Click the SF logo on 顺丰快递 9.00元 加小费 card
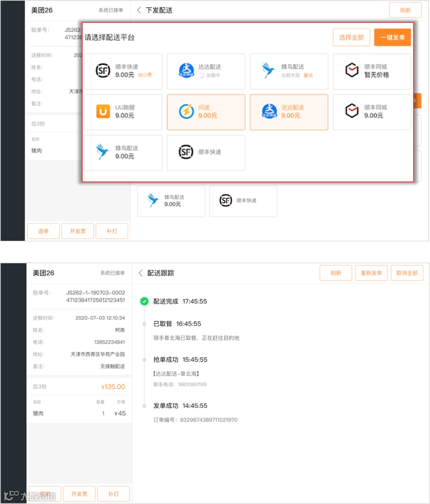The height and width of the screenshot is (504, 430). coord(103,71)
